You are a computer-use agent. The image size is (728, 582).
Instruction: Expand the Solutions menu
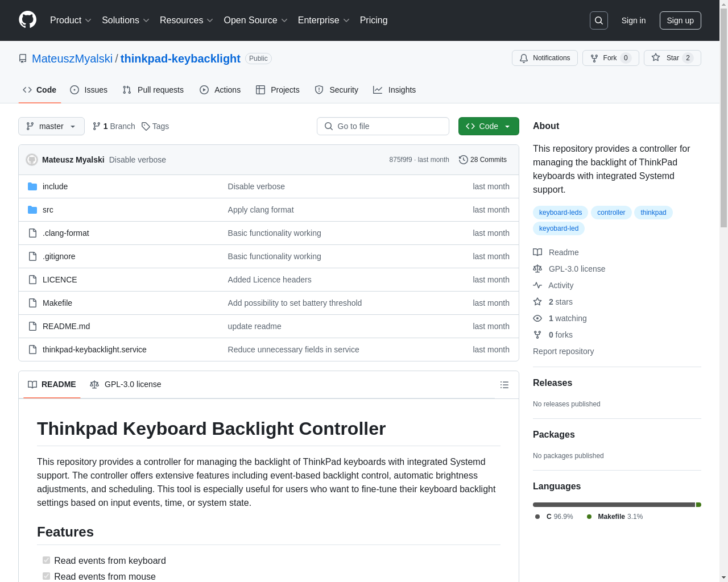click(x=126, y=20)
